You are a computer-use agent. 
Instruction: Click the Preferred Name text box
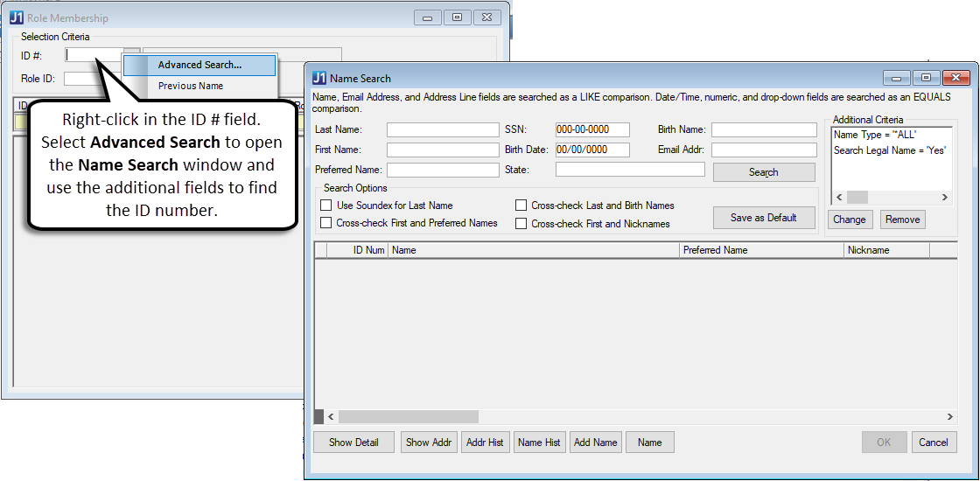tap(443, 170)
